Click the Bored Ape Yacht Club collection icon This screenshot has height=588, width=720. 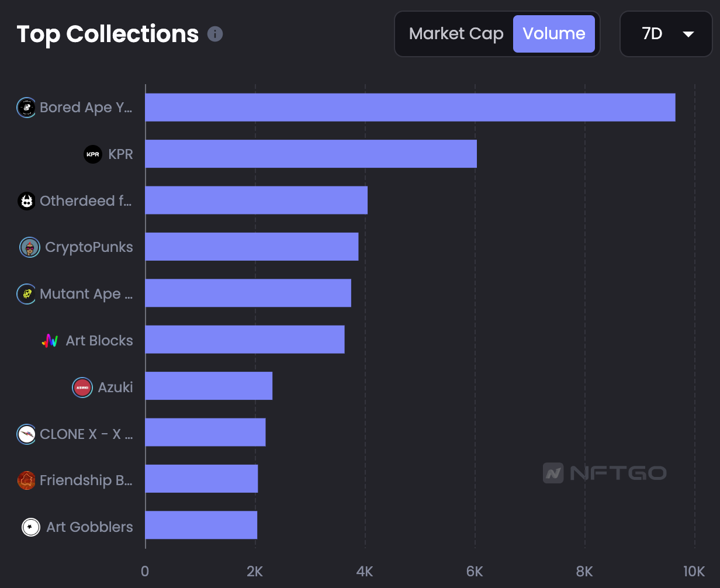[26, 108]
